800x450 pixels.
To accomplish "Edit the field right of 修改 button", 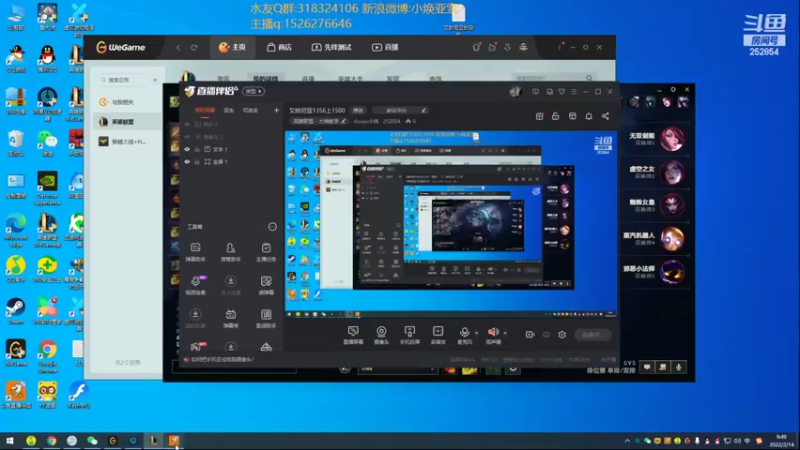I will (x=399, y=110).
